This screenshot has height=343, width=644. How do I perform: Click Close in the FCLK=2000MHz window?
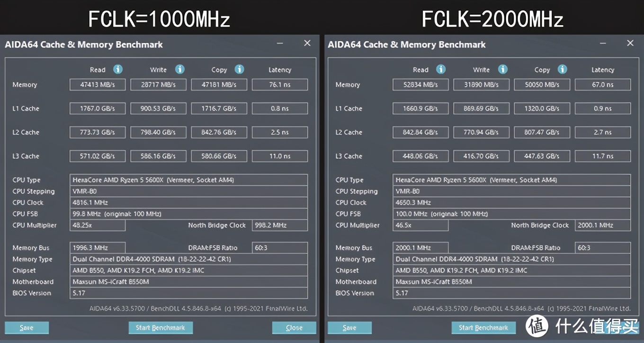(617, 327)
